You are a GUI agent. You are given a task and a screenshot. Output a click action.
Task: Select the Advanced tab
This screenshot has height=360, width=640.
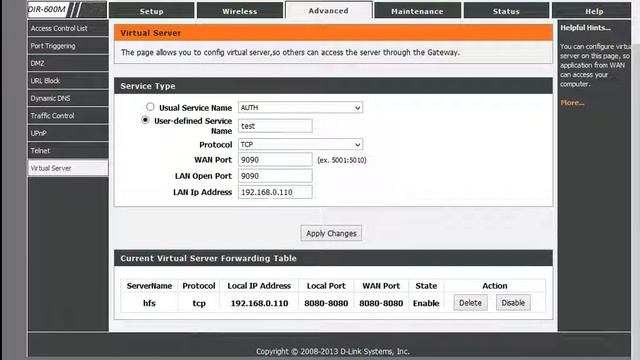point(329,11)
